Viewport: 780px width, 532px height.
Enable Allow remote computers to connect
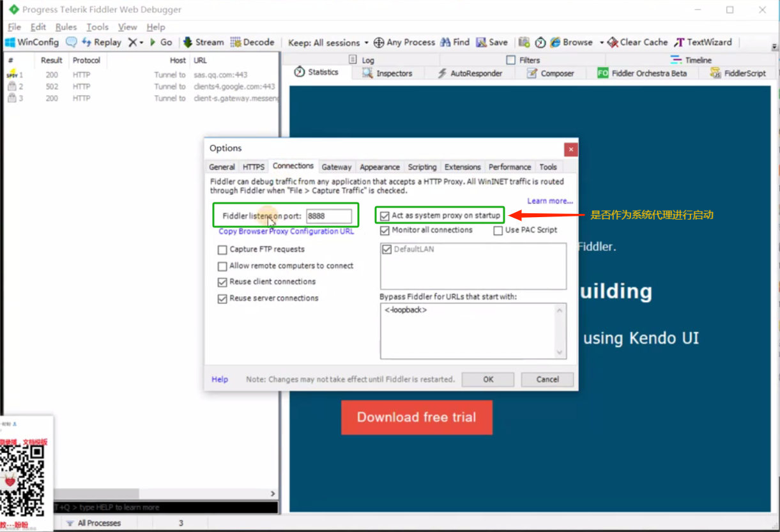(x=222, y=266)
